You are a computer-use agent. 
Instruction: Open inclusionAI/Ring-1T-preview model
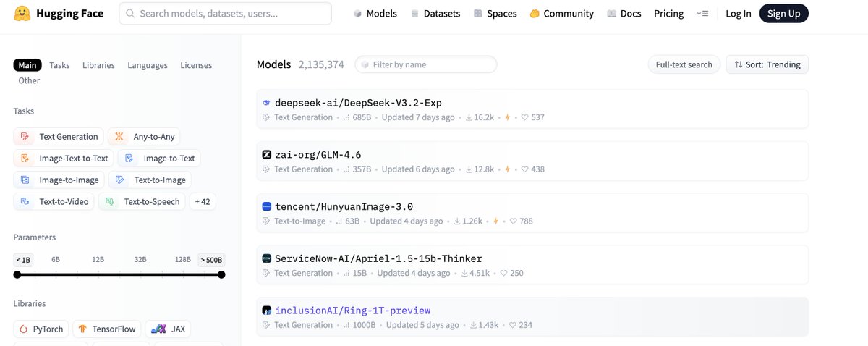(x=352, y=311)
